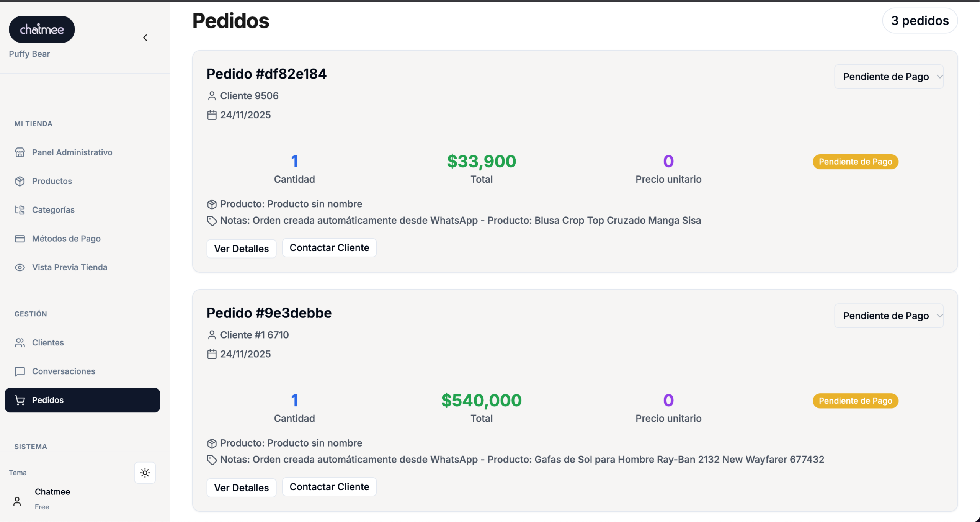Image resolution: width=980 pixels, height=522 pixels.
Task: Click the Vista Previa Tienda eye icon
Action: [20, 267]
